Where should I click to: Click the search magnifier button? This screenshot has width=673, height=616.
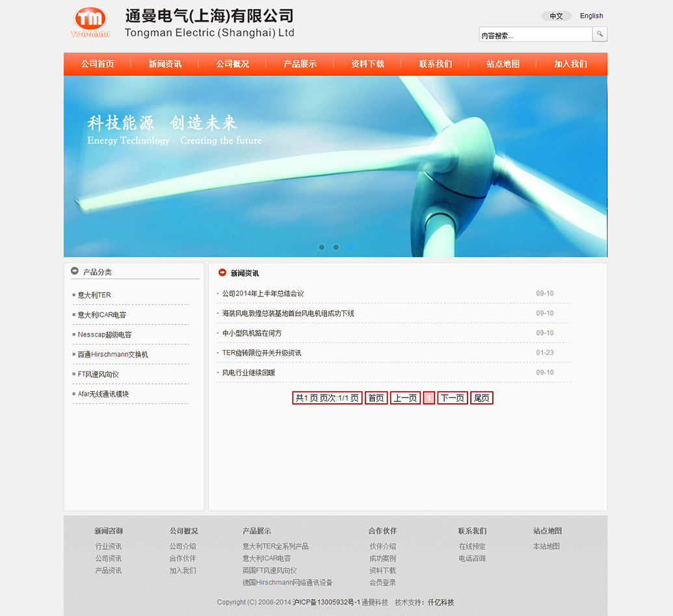tap(600, 34)
